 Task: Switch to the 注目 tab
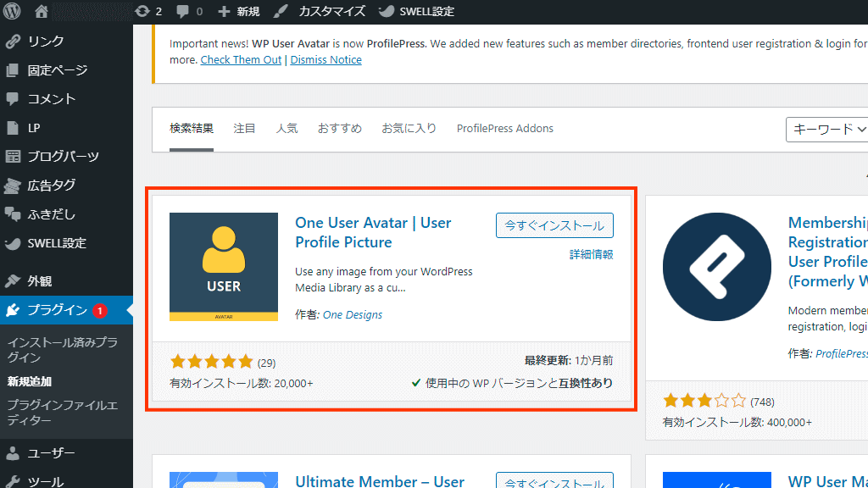(x=244, y=129)
